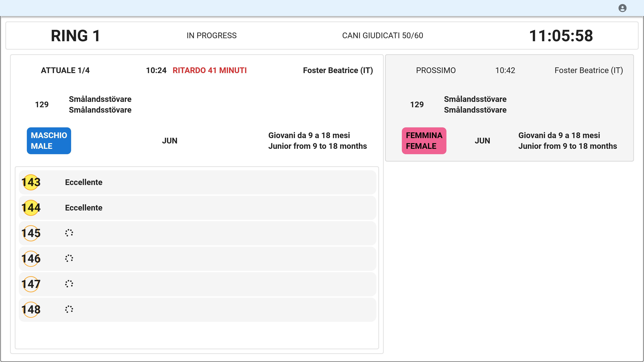Click the loading spinner for dog 148

69,310
